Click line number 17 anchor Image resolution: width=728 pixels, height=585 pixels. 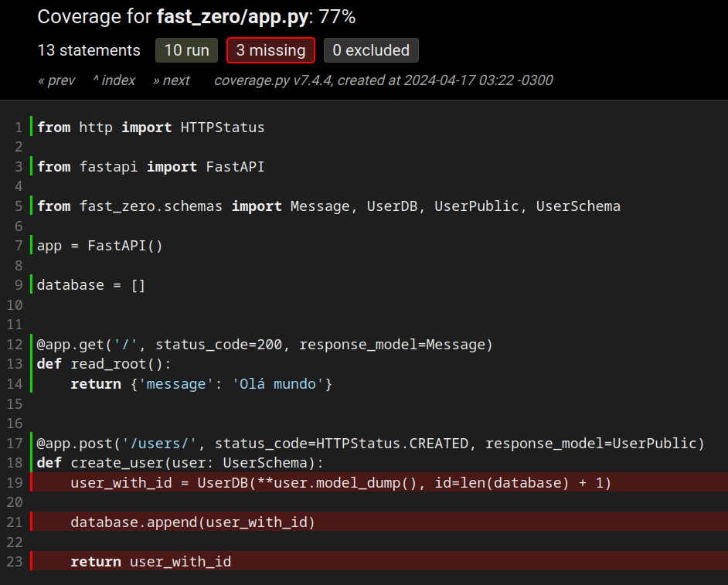[15, 443]
